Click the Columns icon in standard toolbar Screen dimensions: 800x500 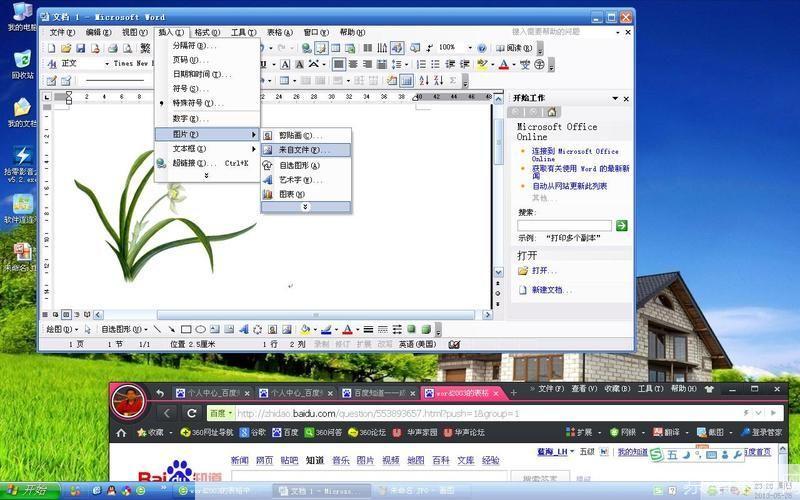click(x=367, y=48)
